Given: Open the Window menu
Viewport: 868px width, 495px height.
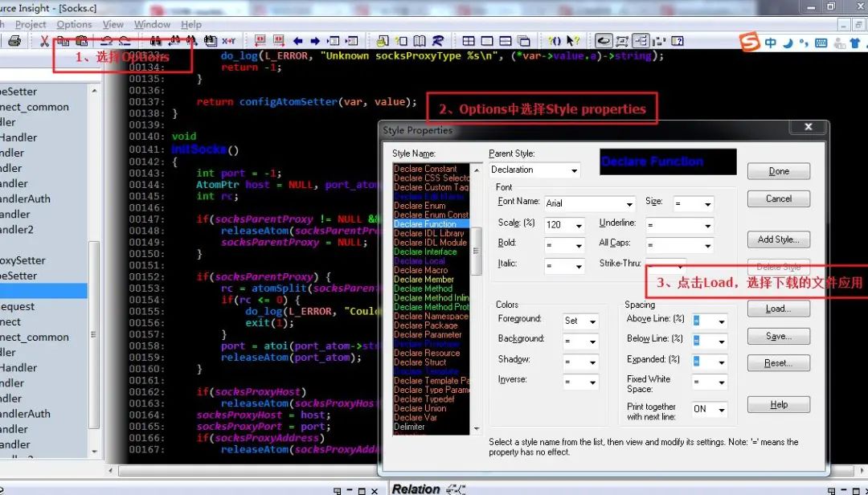Looking at the screenshot, I should [152, 25].
